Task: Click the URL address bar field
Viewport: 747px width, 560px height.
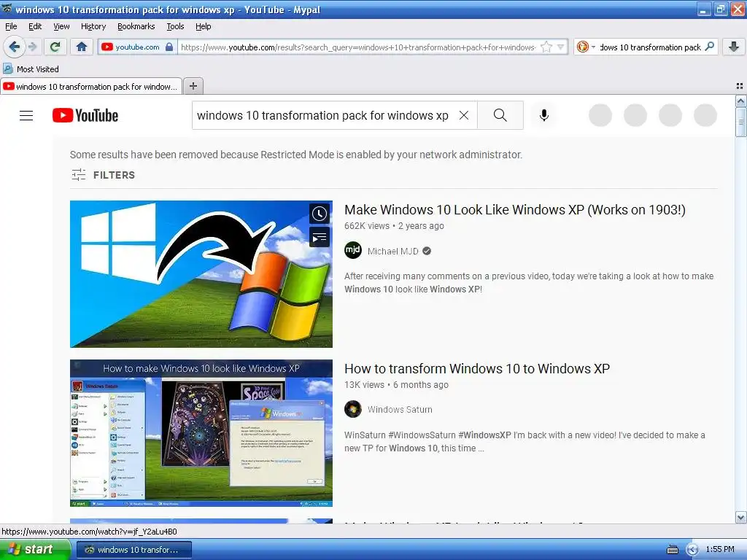Action: coord(357,47)
